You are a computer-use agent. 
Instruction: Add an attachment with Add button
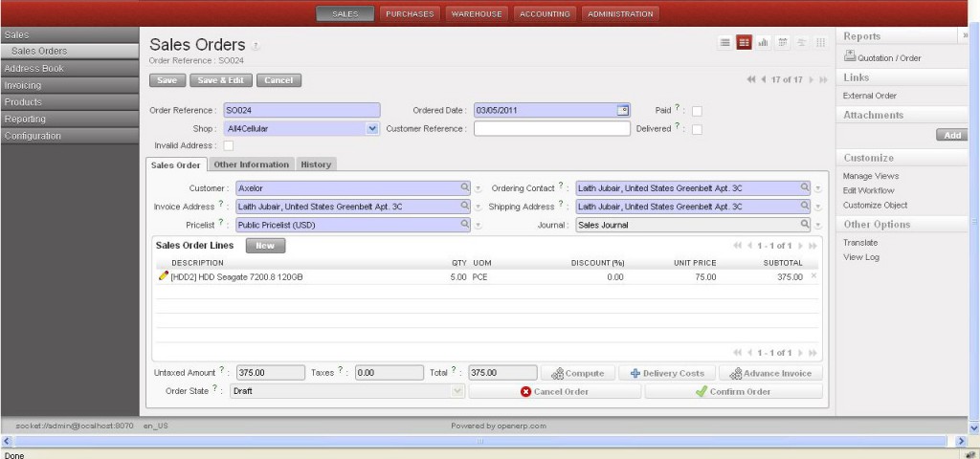951,136
